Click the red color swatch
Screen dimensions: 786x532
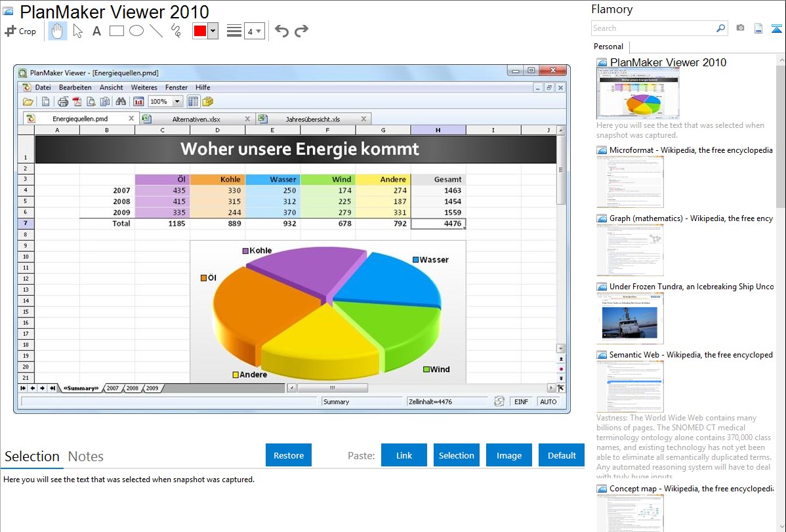pos(200,31)
